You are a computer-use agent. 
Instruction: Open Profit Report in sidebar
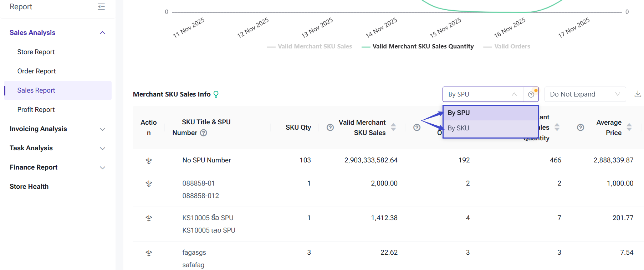tap(36, 110)
